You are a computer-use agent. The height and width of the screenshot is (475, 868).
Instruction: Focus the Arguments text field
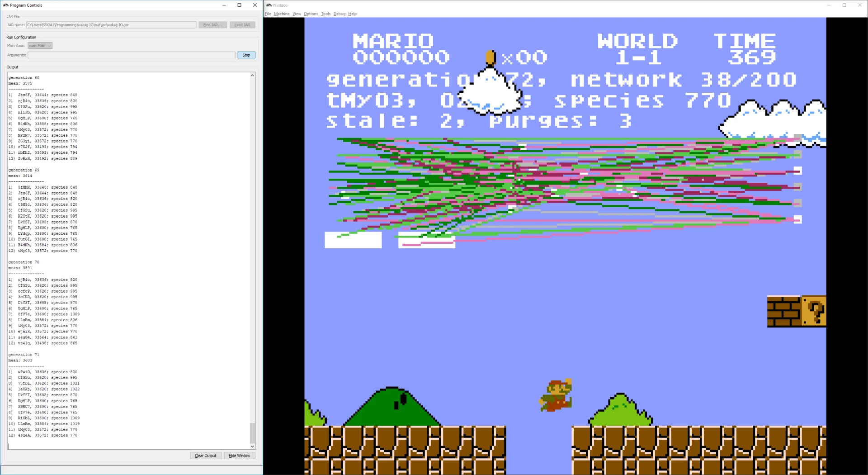tap(131, 55)
